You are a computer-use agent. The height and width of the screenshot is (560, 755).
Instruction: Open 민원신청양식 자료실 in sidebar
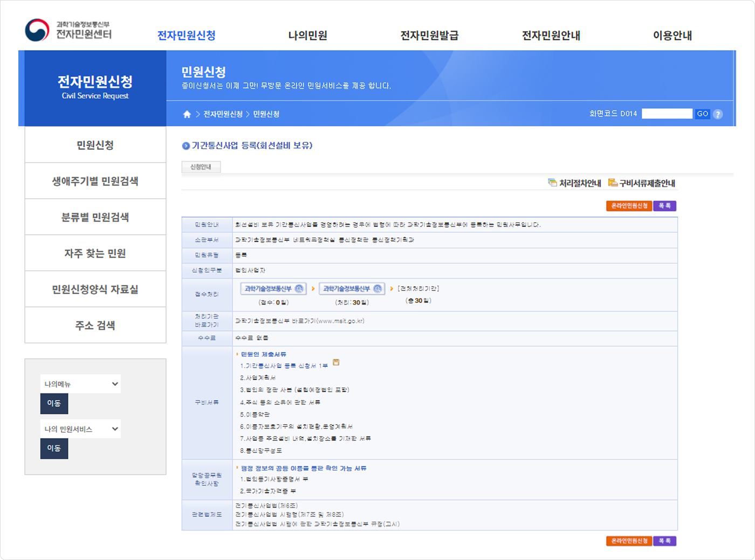tap(95, 289)
